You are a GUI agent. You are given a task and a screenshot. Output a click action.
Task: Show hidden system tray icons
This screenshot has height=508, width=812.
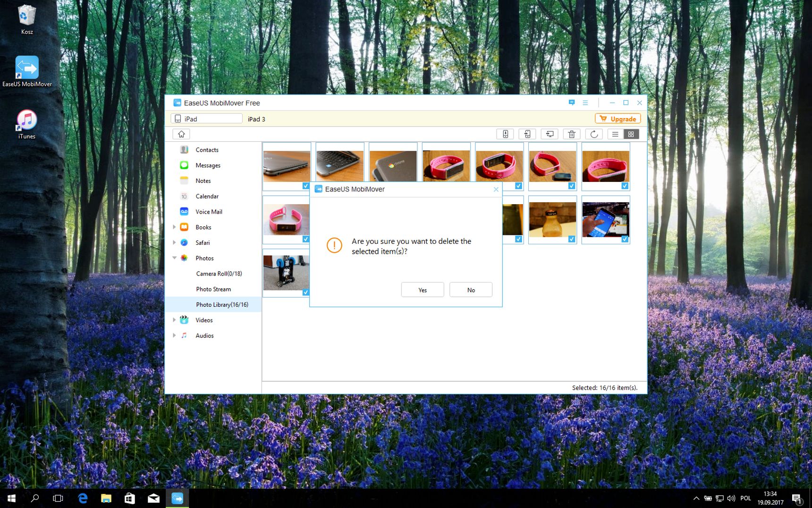point(696,498)
